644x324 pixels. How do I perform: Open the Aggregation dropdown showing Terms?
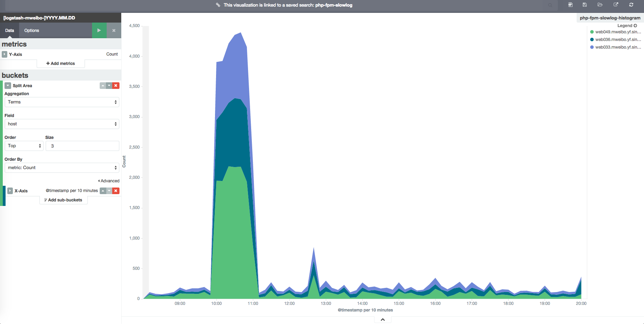(x=62, y=102)
